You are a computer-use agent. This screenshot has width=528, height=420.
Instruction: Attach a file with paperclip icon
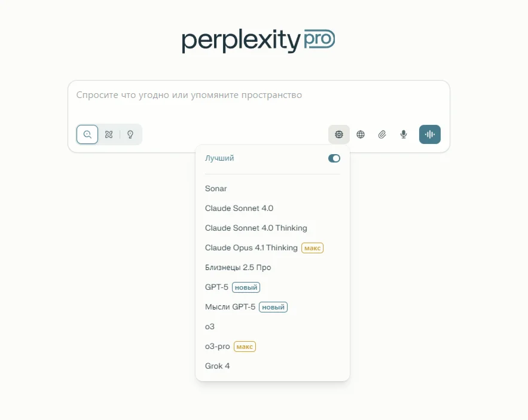coord(382,134)
